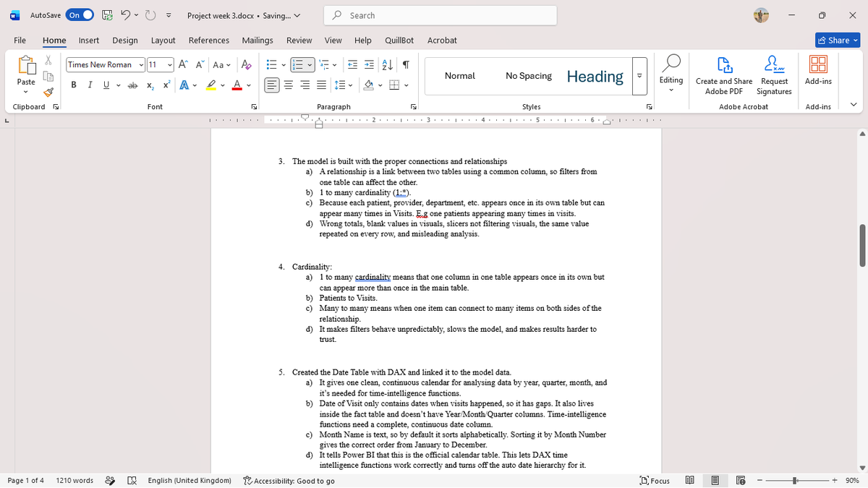Click the Cut scissors icon
868x488 pixels.
tap(49, 61)
